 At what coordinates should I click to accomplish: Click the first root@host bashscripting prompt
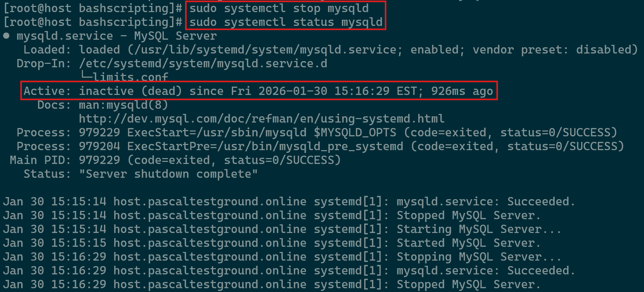[92, 8]
